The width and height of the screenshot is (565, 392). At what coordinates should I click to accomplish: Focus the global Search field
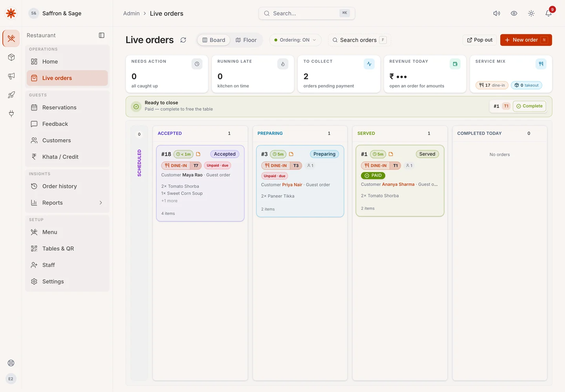point(307,13)
